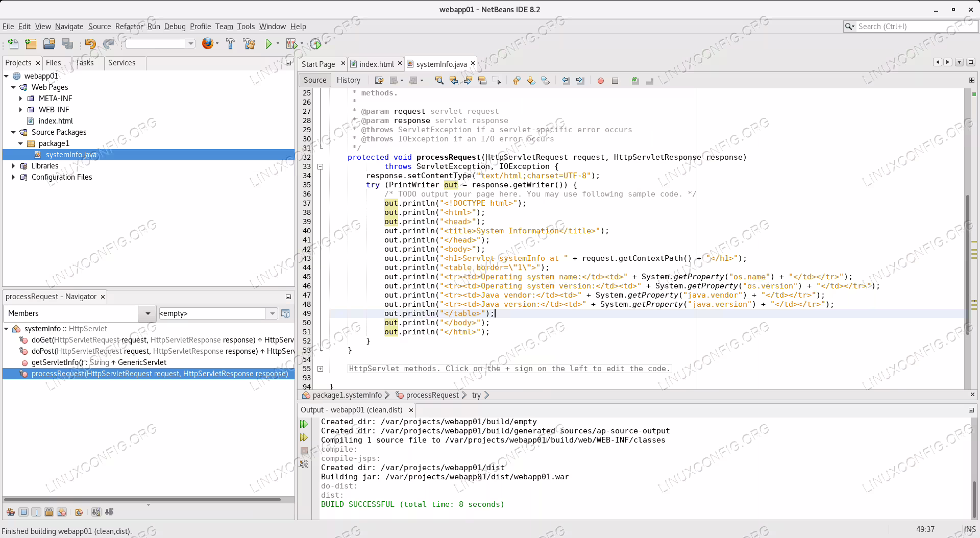
Task: Click the Source view button
Action: pos(315,80)
